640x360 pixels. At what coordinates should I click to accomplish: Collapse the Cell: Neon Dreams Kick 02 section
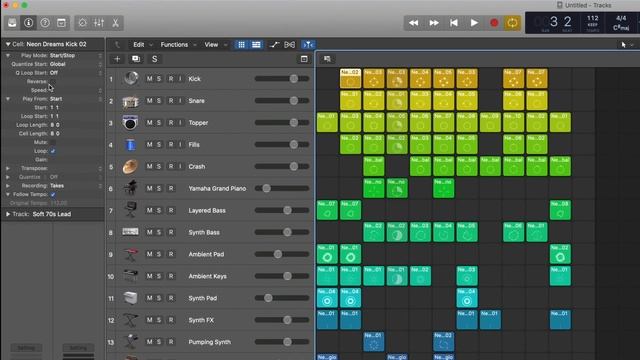(x=8, y=44)
